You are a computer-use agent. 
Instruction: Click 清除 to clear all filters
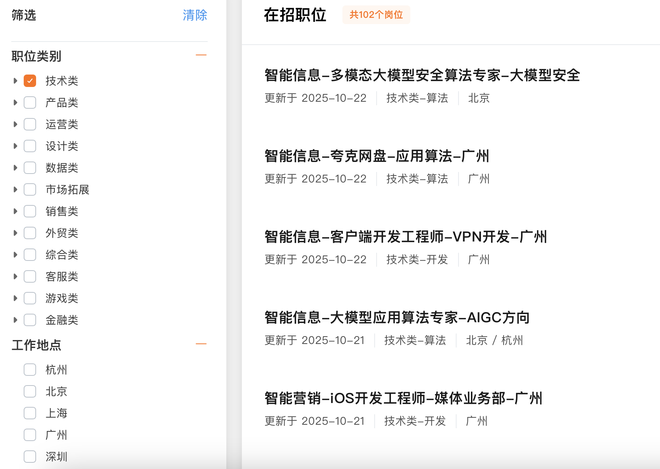pos(195,15)
